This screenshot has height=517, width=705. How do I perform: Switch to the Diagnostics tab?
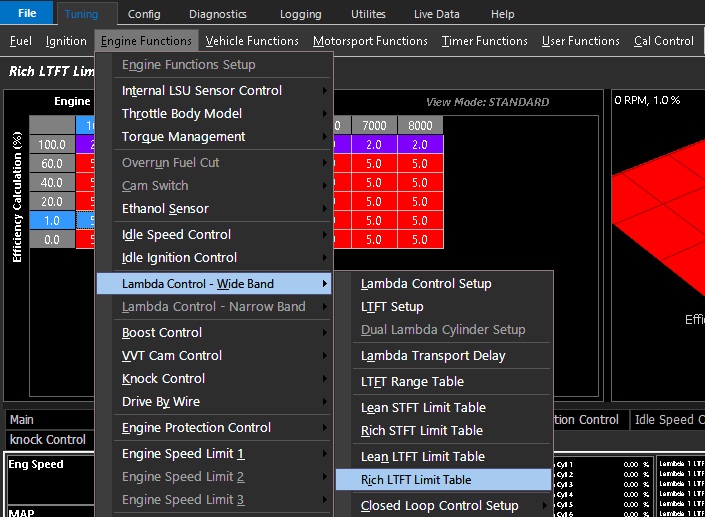[218, 14]
